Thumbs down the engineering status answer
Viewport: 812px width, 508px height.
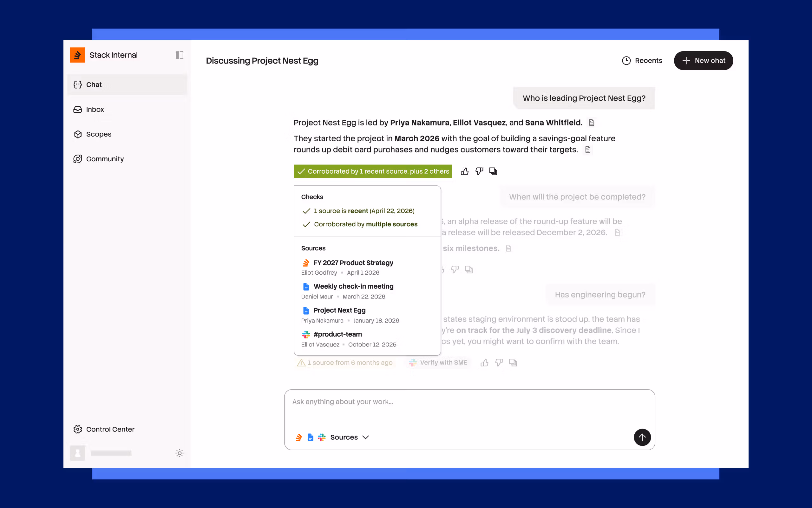499,363
